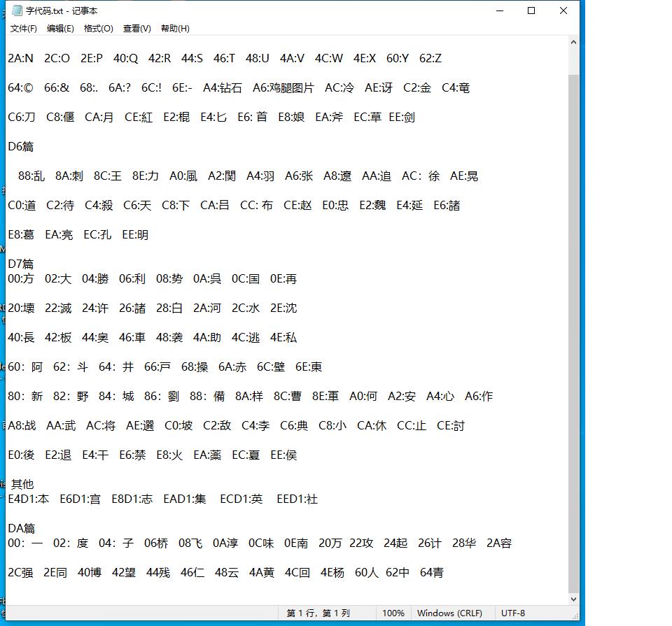The height and width of the screenshot is (626, 672).
Task: Click the scroll up arrow
Action: pyautogui.click(x=573, y=42)
